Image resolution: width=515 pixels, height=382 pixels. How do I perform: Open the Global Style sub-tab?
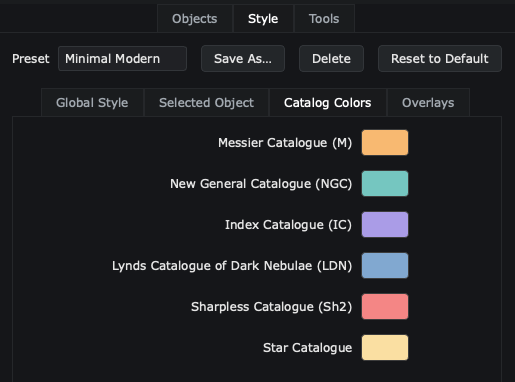click(x=92, y=103)
